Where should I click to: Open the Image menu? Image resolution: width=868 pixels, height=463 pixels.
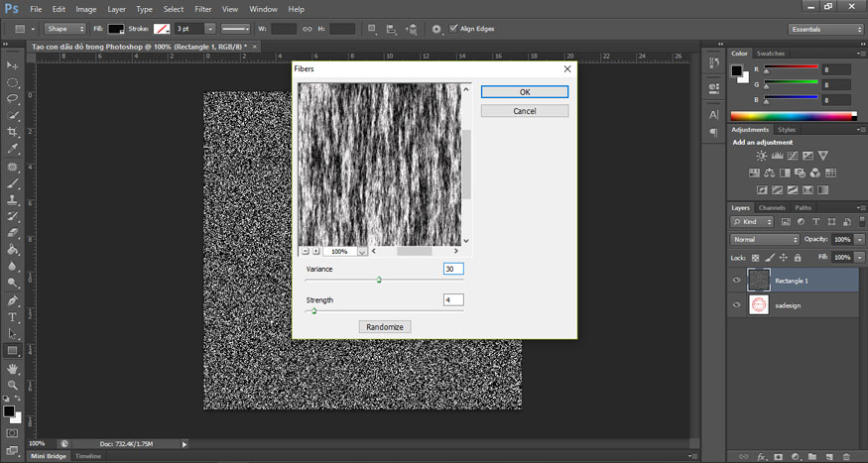coord(85,9)
